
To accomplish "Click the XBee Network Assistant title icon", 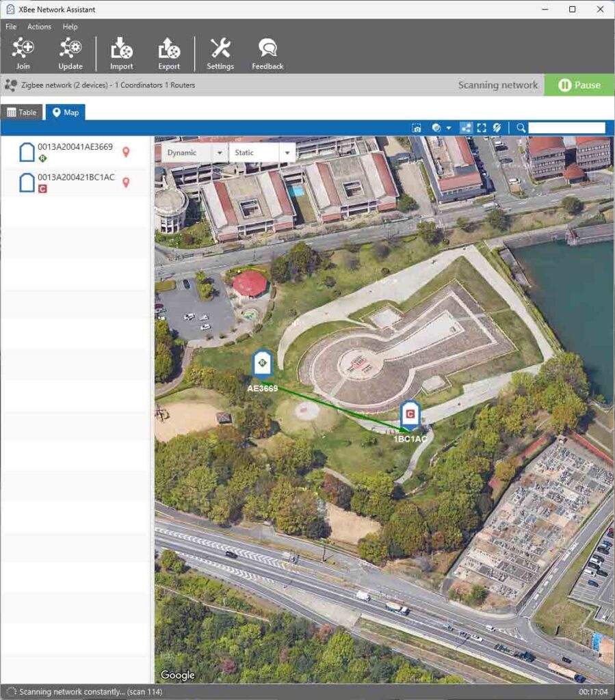I will 10,10.
